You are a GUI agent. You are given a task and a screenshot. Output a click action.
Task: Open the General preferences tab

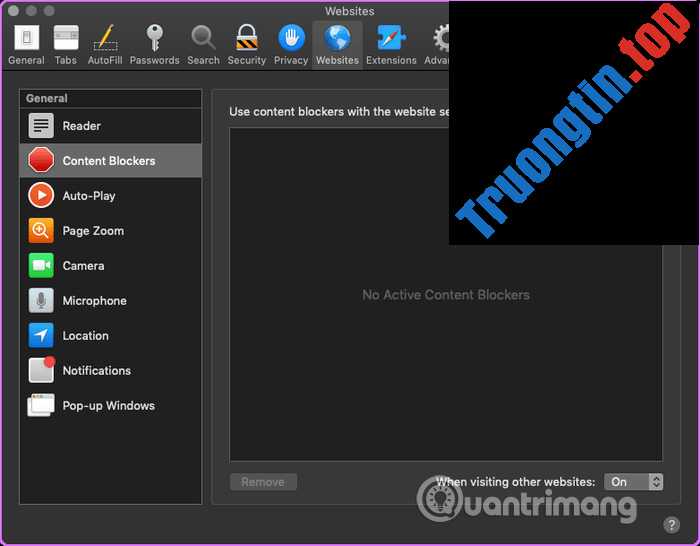tap(26, 44)
